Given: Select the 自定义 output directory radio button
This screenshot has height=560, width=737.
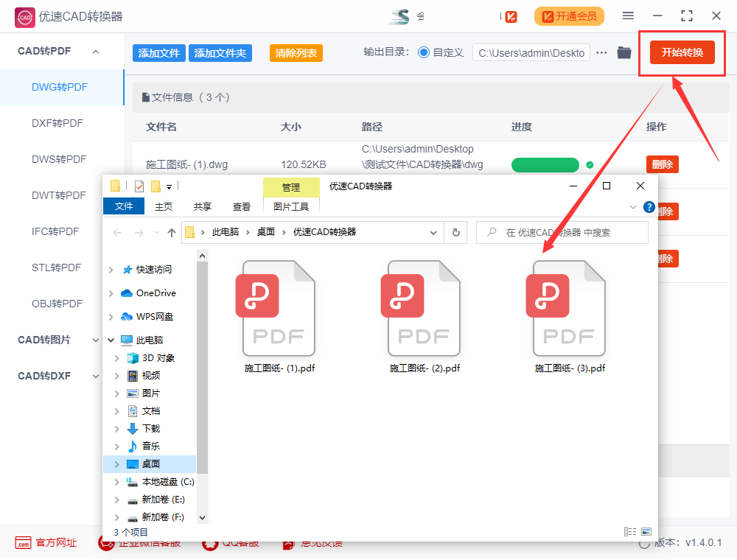Looking at the screenshot, I should point(424,52).
